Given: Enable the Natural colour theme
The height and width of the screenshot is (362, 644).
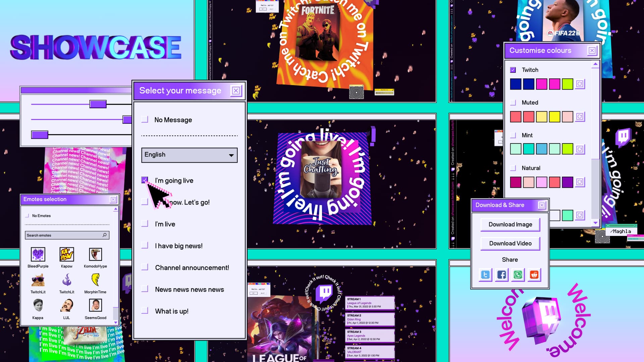Looking at the screenshot, I should click(x=513, y=168).
